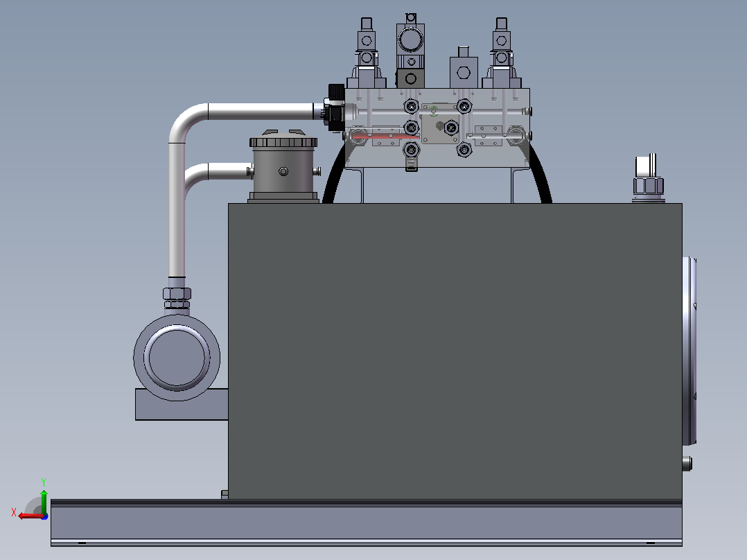Viewport: 747px width, 560px height.
Task: Click the green Y axis arrow of triad
Action: [x=44, y=501]
